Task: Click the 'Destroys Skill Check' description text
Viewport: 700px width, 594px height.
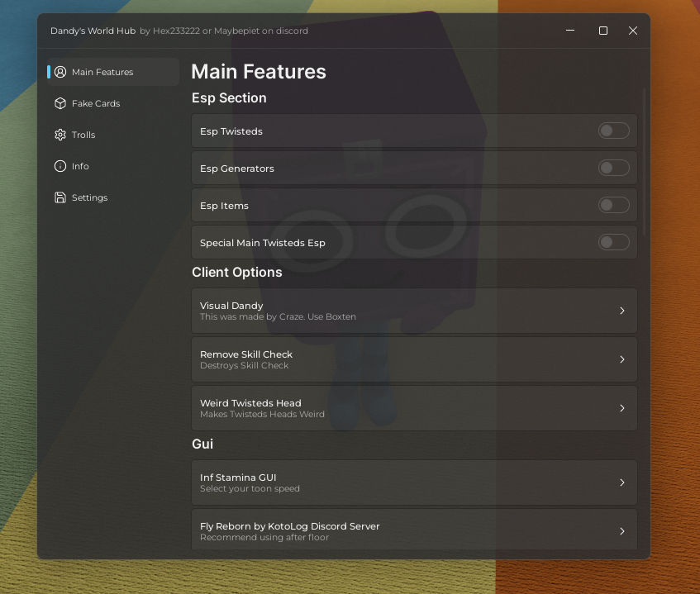Action: click(x=244, y=365)
